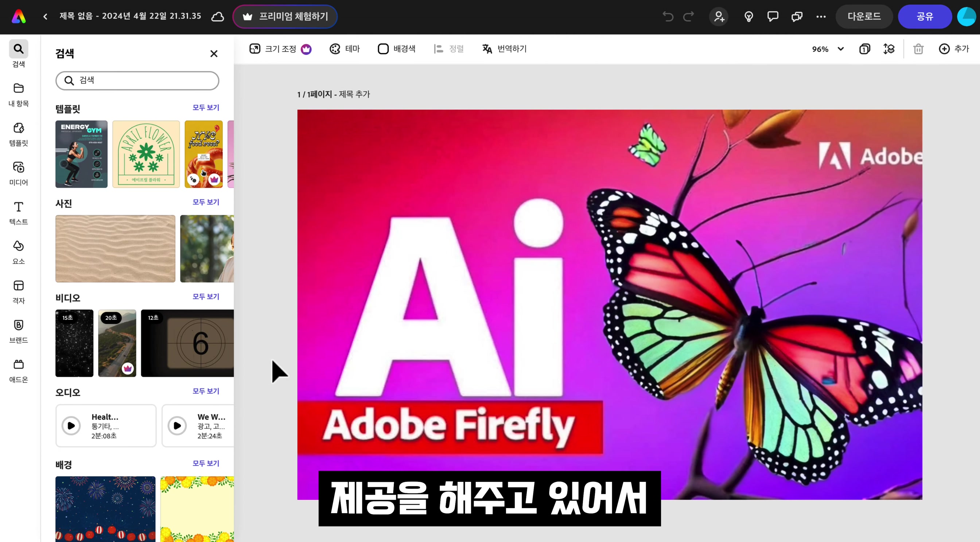This screenshot has width=980, height=542.
Task: Open the chat bubbles icon
Action: pyautogui.click(x=797, y=16)
